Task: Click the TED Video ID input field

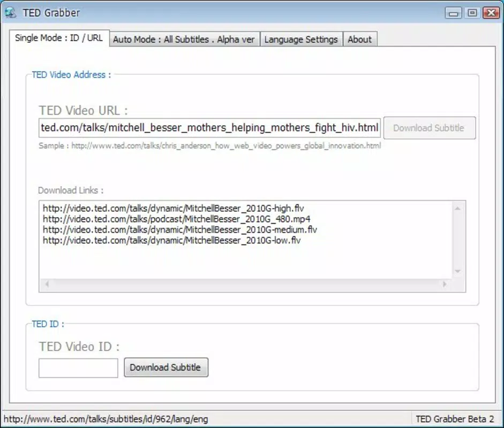Action: pos(78,368)
